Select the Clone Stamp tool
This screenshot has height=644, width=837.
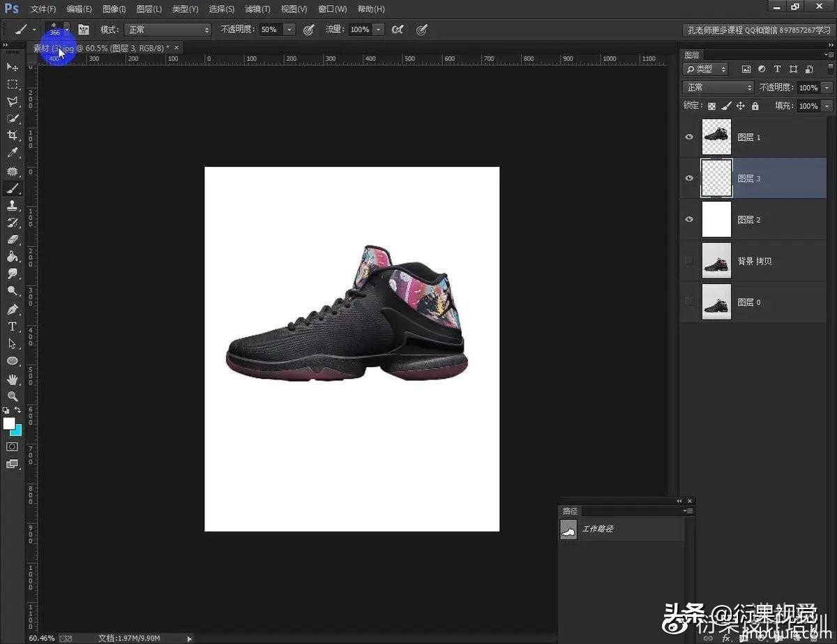12,206
